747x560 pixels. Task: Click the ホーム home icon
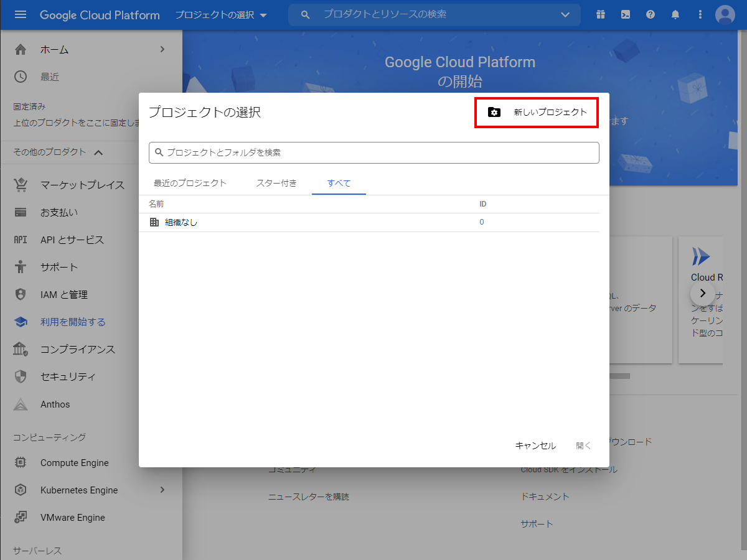click(21, 49)
